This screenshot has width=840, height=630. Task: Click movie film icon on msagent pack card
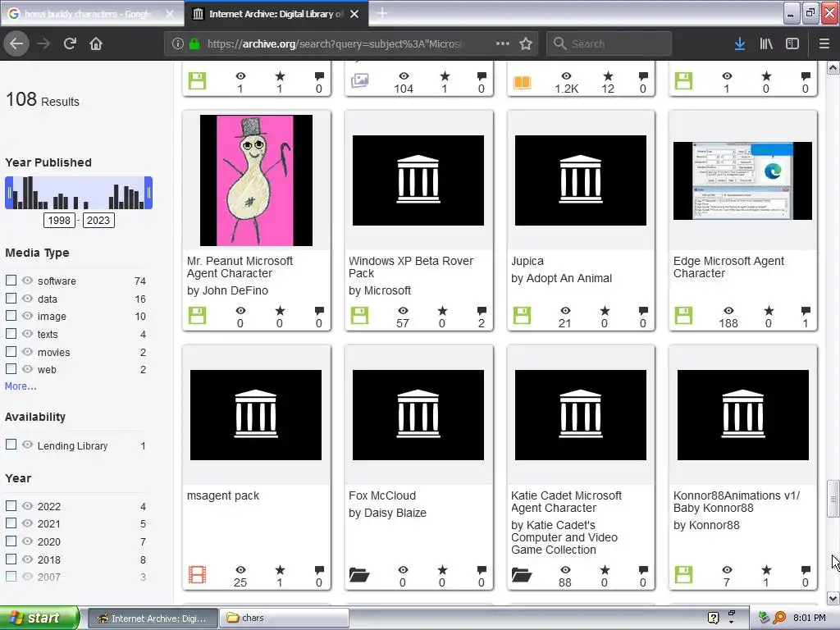coord(197,575)
